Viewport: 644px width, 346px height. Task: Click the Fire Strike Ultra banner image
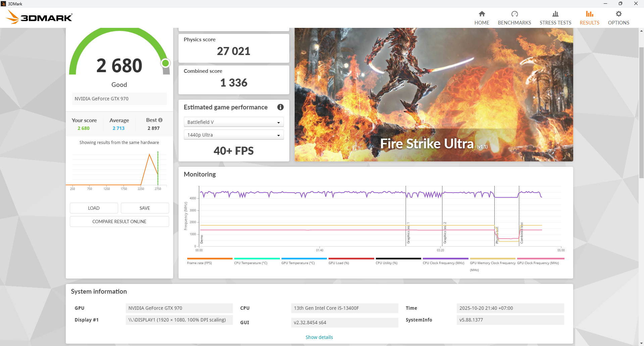434,95
